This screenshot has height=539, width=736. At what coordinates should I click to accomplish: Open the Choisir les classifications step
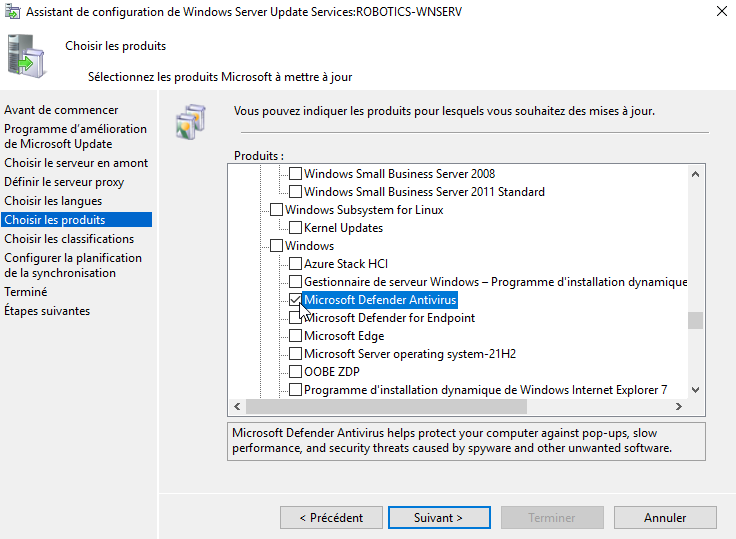(x=69, y=239)
